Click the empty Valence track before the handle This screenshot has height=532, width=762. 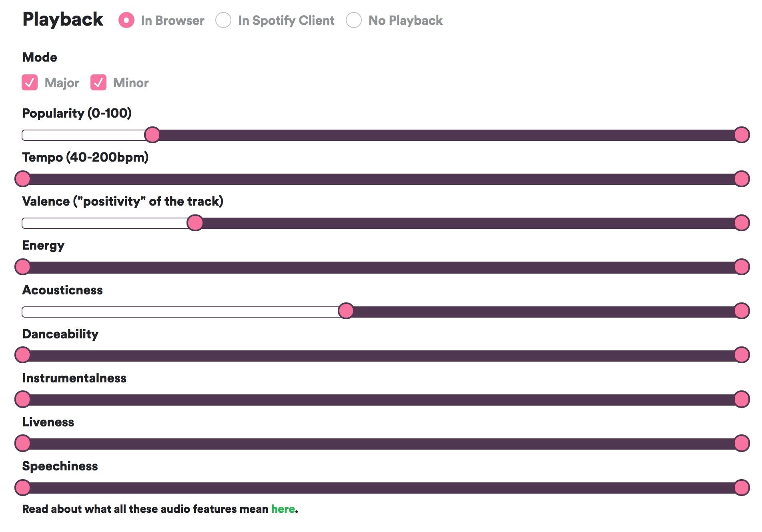[x=104, y=223]
